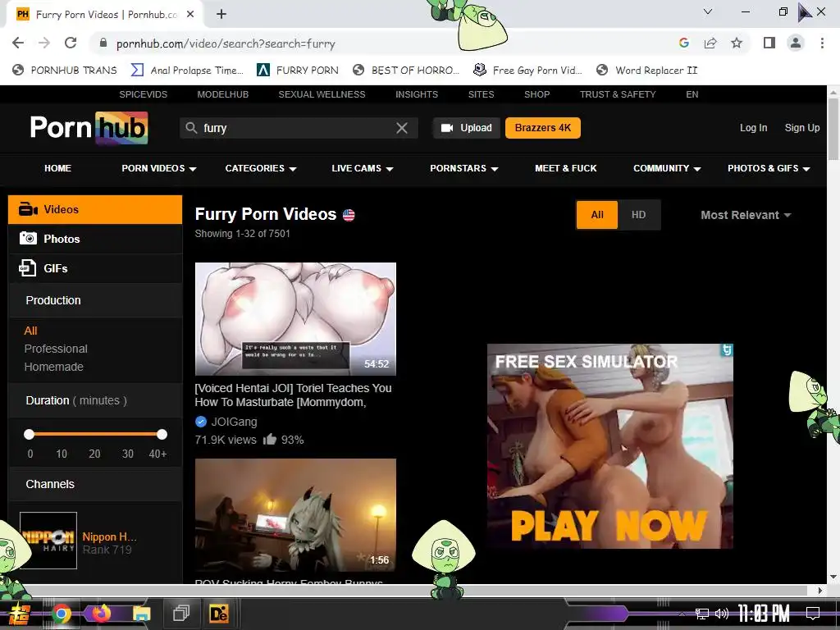Screen dimensions: 840x630
Task: Click the magnifier icon in the site search
Action: click(191, 128)
